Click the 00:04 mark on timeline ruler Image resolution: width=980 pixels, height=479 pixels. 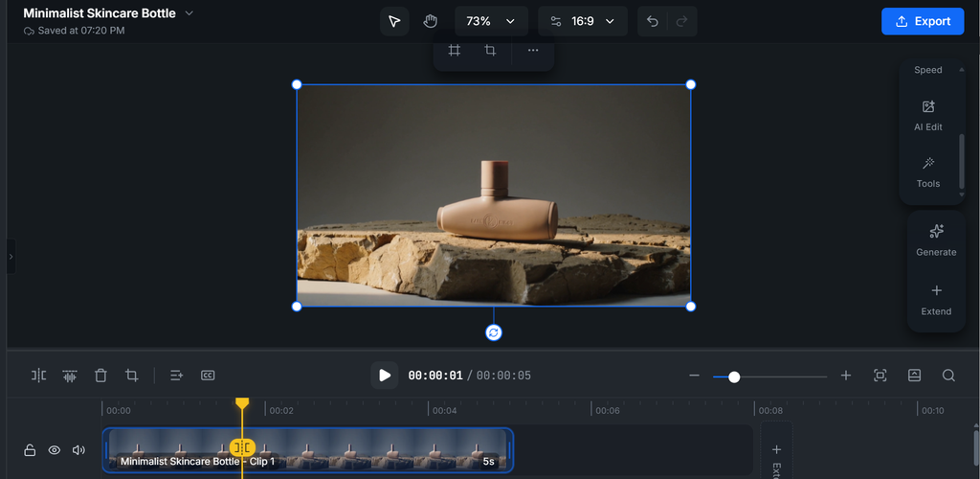tap(442, 411)
